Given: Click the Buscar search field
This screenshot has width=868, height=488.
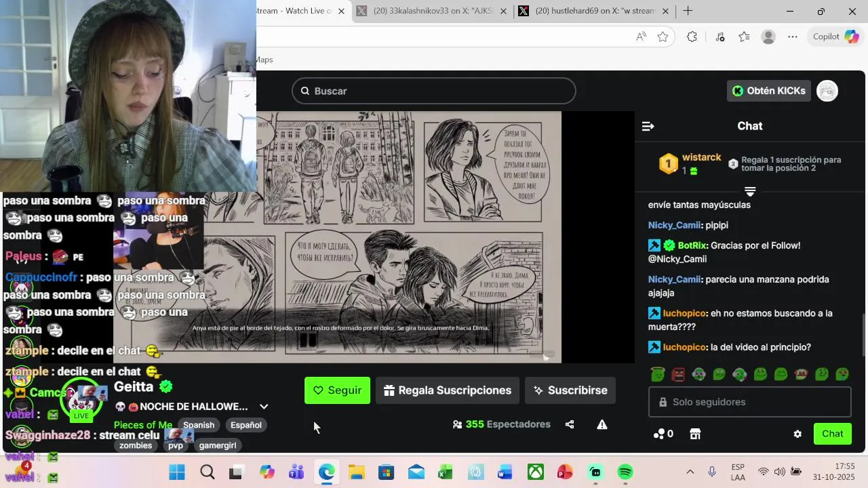Looking at the screenshot, I should coord(434,91).
